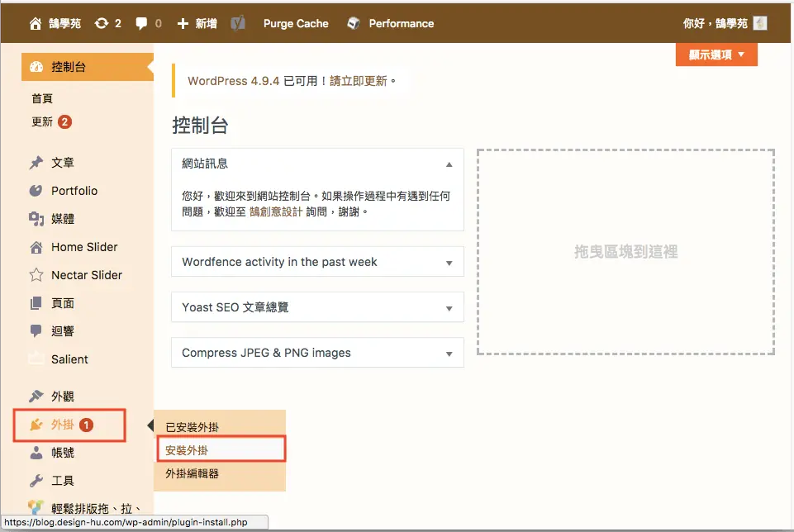This screenshot has height=532, width=794.
Task: Click the Nectar Slider star icon
Action: coord(36,275)
